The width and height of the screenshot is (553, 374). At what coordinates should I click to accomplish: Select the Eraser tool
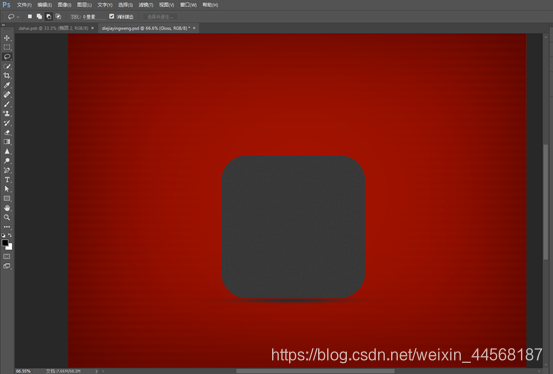point(7,133)
